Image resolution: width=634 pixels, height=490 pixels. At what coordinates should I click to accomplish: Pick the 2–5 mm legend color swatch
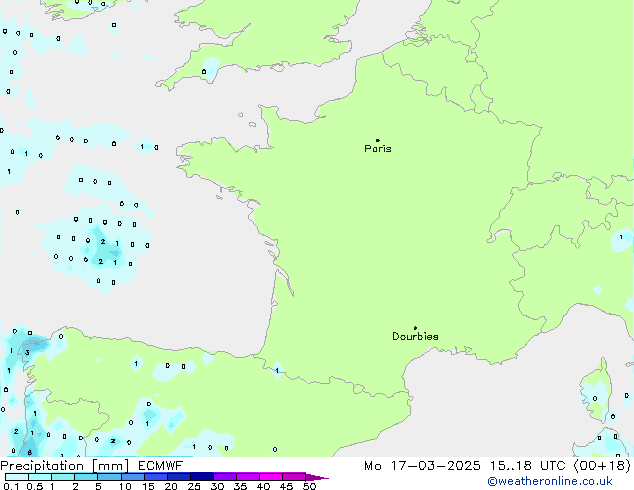tap(86, 477)
